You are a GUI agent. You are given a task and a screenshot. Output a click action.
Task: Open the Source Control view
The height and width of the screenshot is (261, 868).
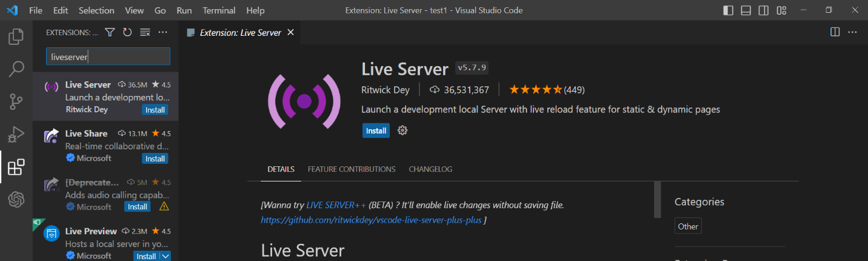point(16,101)
